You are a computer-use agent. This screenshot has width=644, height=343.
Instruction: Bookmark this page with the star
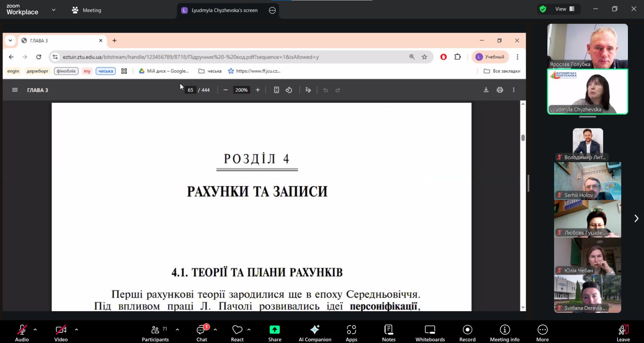coord(424,57)
